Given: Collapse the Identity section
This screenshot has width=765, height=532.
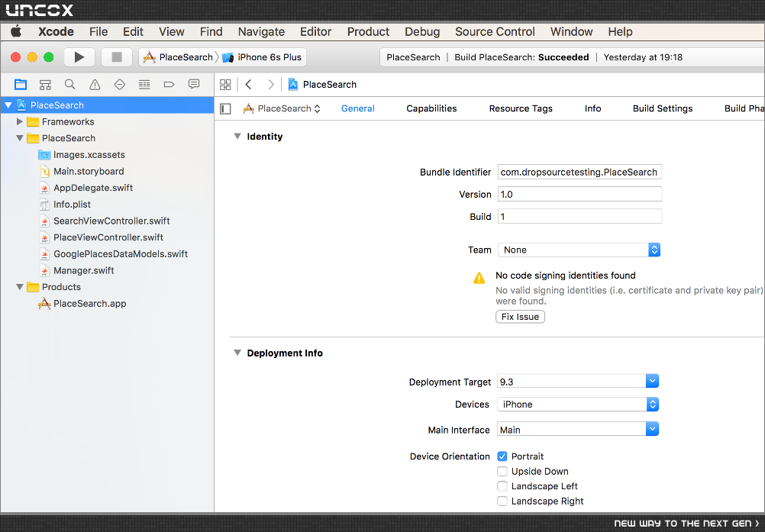Looking at the screenshot, I should [x=237, y=137].
